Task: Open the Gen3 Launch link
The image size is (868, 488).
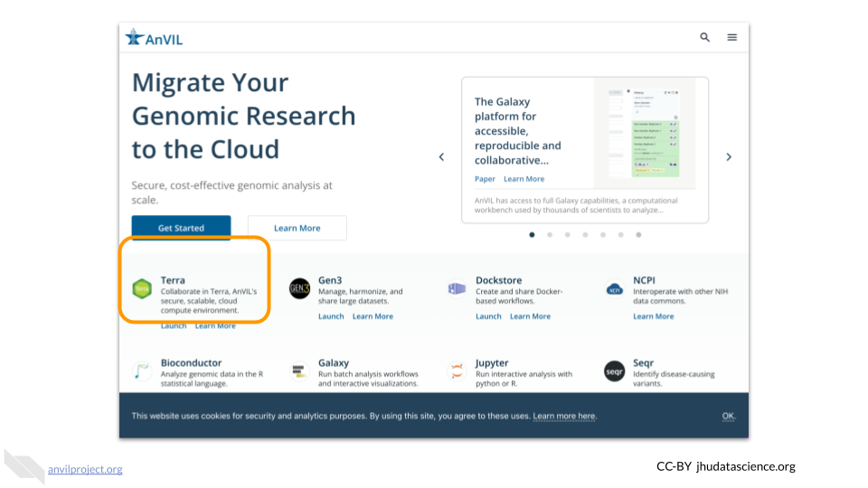Action: click(x=331, y=316)
